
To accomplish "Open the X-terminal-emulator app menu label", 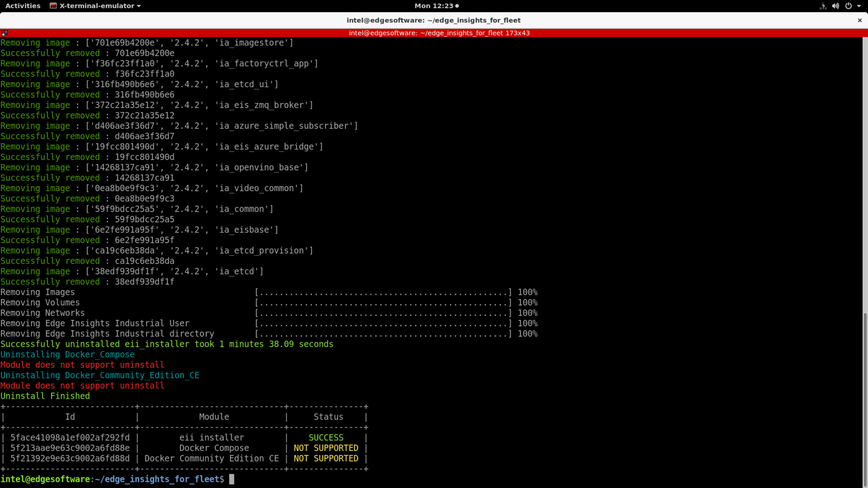I will [x=97, y=6].
